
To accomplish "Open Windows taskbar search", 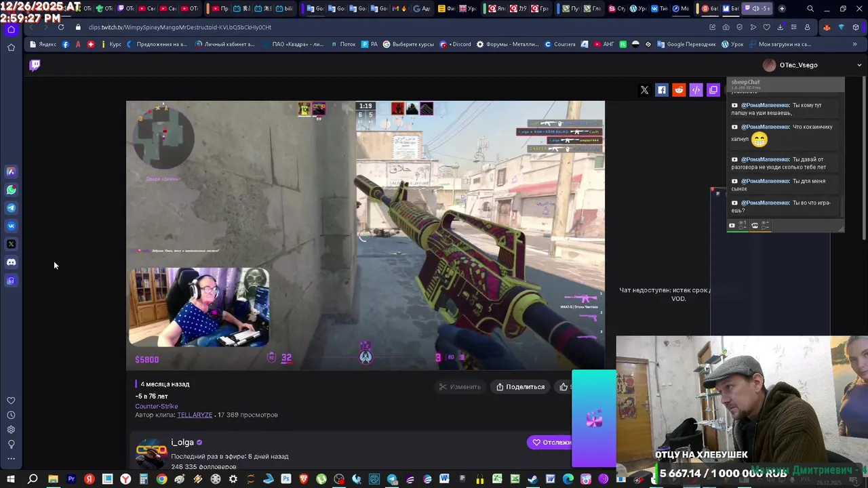I will click(33, 479).
